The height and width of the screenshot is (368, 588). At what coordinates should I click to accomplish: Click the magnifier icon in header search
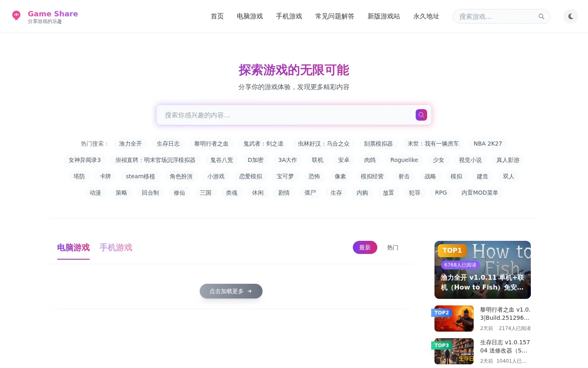coord(541,16)
